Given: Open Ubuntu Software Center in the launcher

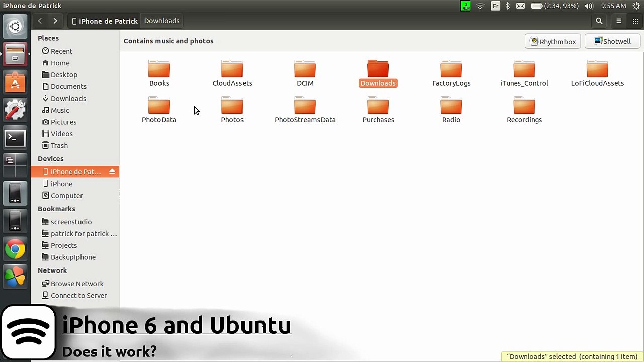Looking at the screenshot, I should pos(15,82).
